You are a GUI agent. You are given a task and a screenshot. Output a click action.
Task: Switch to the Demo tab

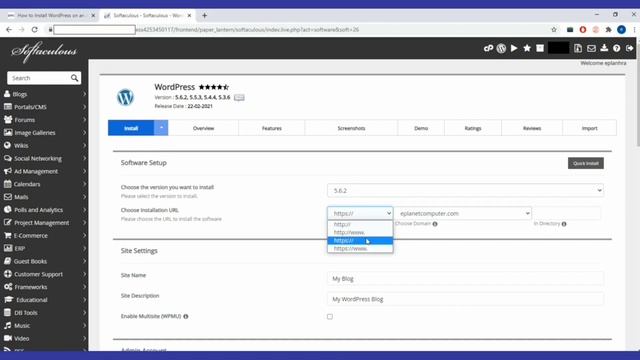point(421,128)
